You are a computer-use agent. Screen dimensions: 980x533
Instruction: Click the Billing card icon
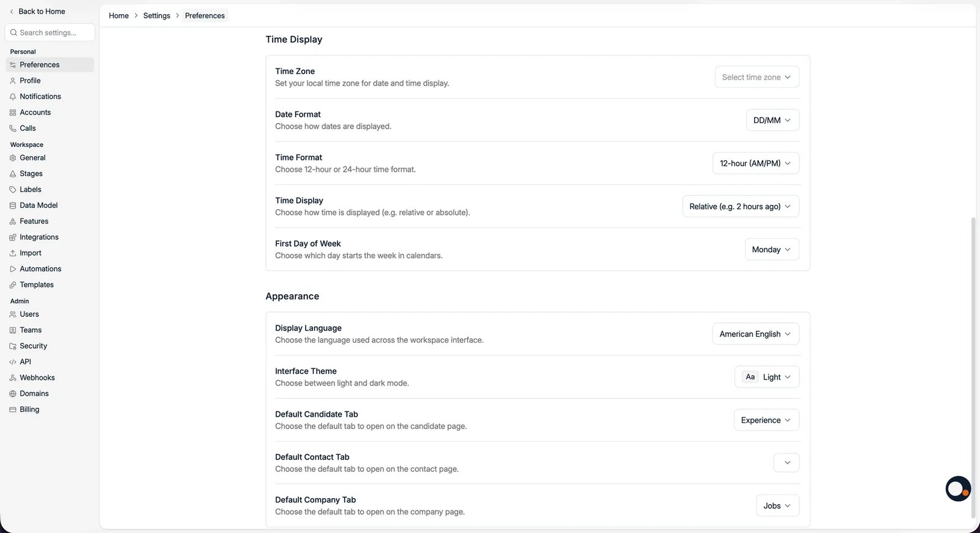pyautogui.click(x=13, y=410)
